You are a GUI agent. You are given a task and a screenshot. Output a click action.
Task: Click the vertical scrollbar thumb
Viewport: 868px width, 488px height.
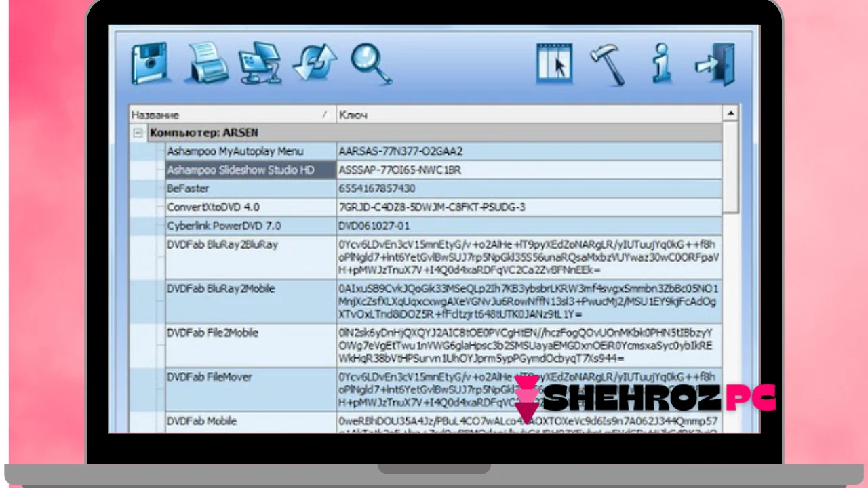730,168
